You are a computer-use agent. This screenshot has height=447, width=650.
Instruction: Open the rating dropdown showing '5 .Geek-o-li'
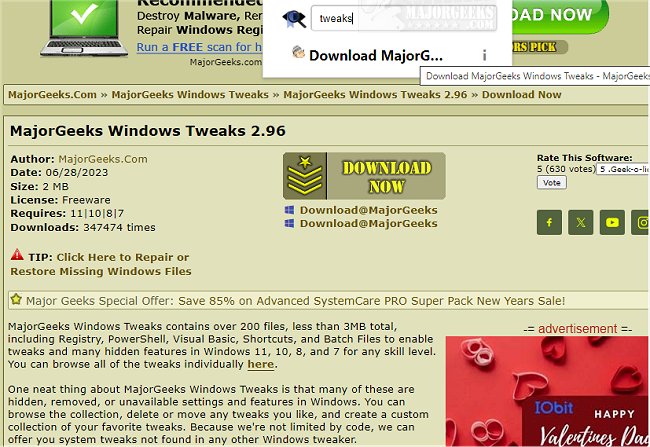[623, 169]
